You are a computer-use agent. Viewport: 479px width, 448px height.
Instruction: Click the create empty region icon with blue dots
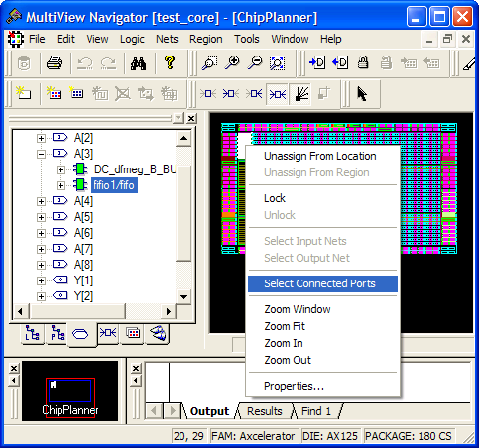[x=76, y=93]
